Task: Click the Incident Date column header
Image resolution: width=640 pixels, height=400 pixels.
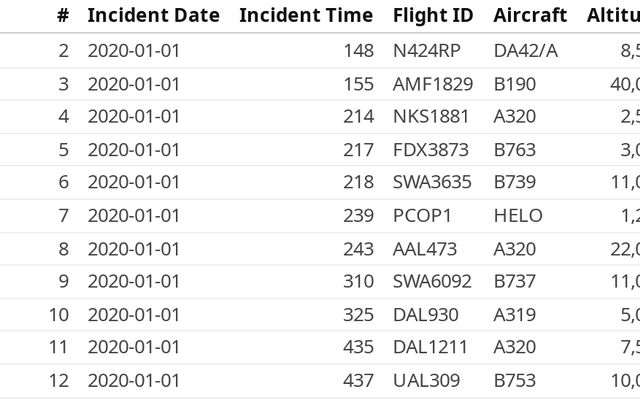Action: (153, 16)
